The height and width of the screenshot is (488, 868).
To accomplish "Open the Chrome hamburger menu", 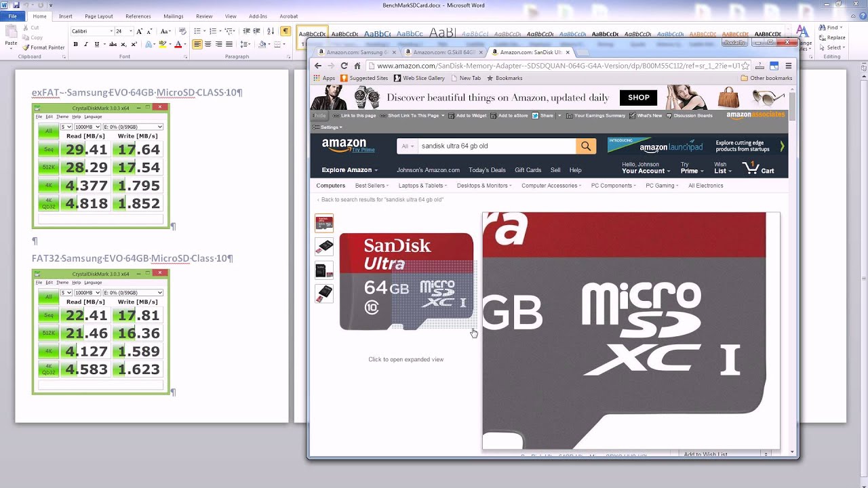I will click(788, 66).
